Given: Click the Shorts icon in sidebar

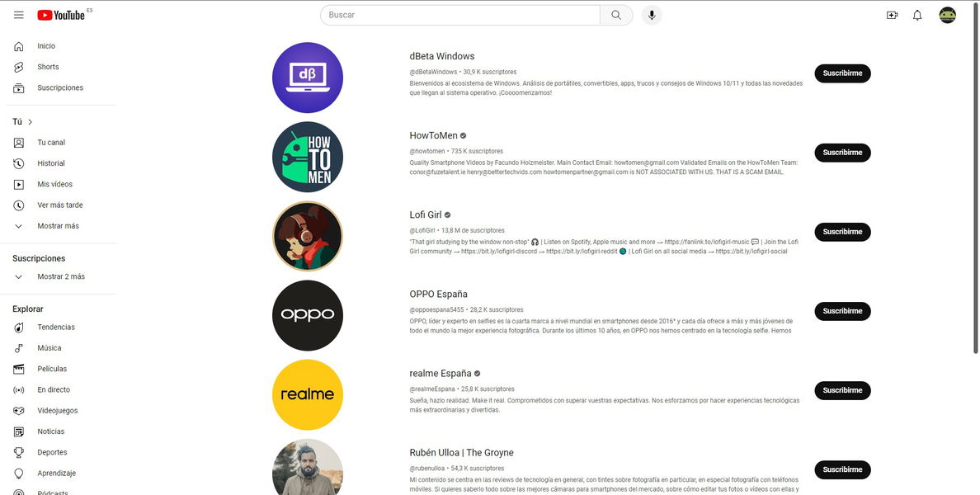Looking at the screenshot, I should 19,67.
